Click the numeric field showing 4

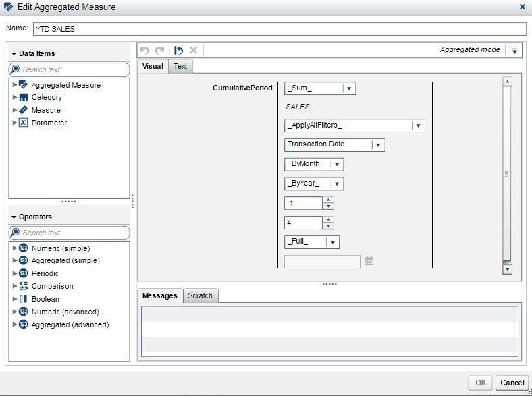[303, 223]
